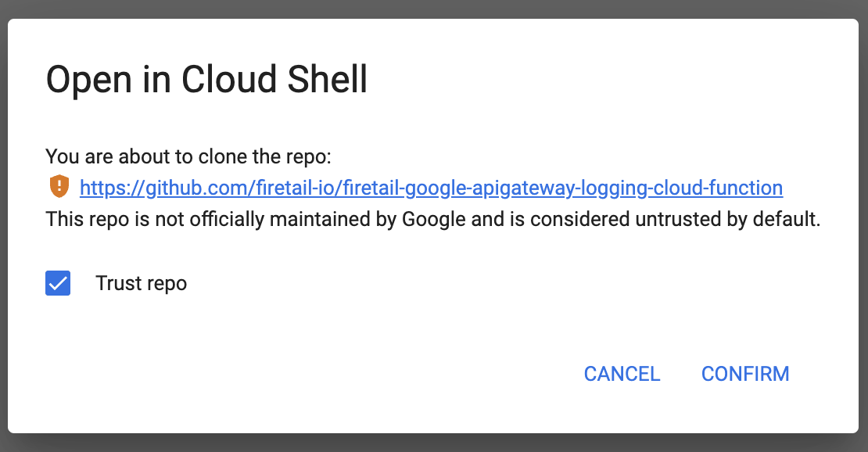
Task: Click the 'Trust repo' checkbox label
Action: pos(141,283)
